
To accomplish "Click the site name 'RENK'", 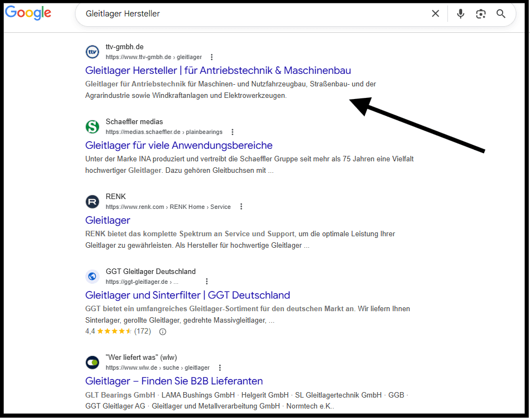I will point(115,197).
